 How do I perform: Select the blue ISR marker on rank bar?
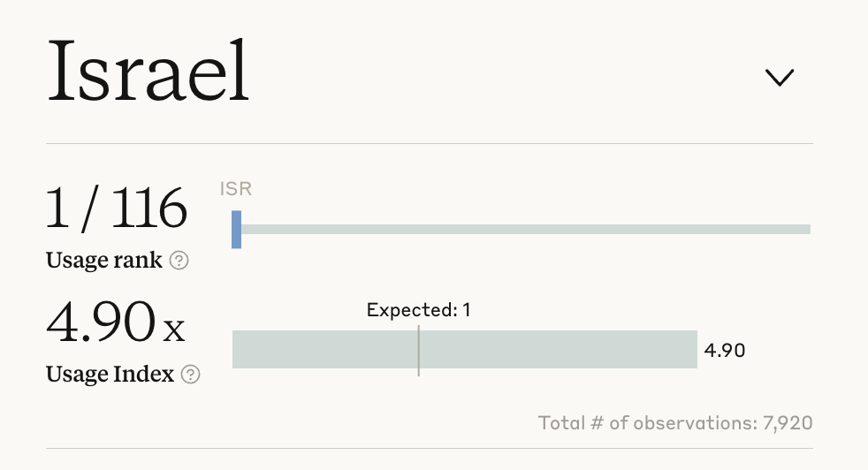[x=236, y=229]
